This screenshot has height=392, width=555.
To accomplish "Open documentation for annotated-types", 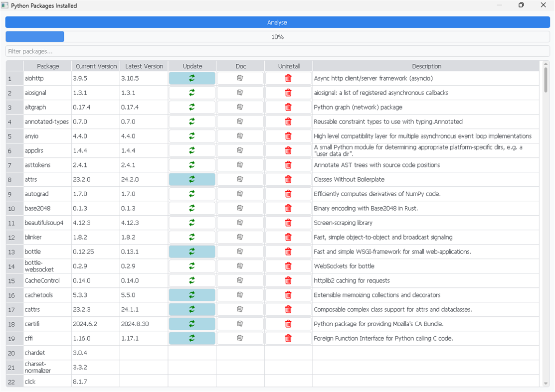I will click(x=240, y=122).
